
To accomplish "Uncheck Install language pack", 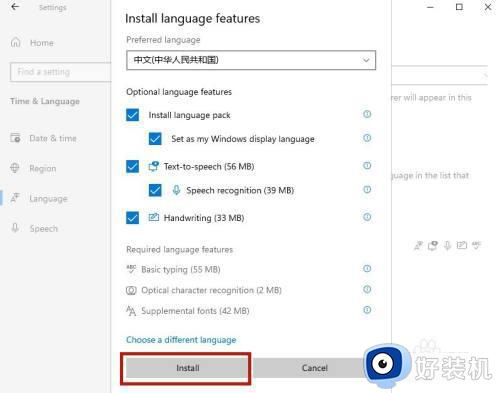I will pyautogui.click(x=133, y=115).
